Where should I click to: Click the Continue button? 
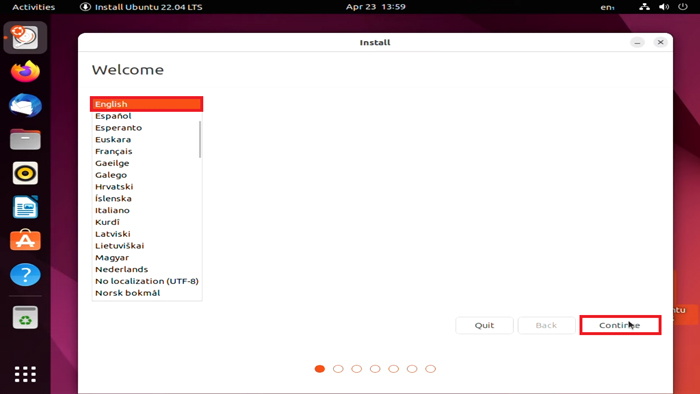tap(620, 325)
